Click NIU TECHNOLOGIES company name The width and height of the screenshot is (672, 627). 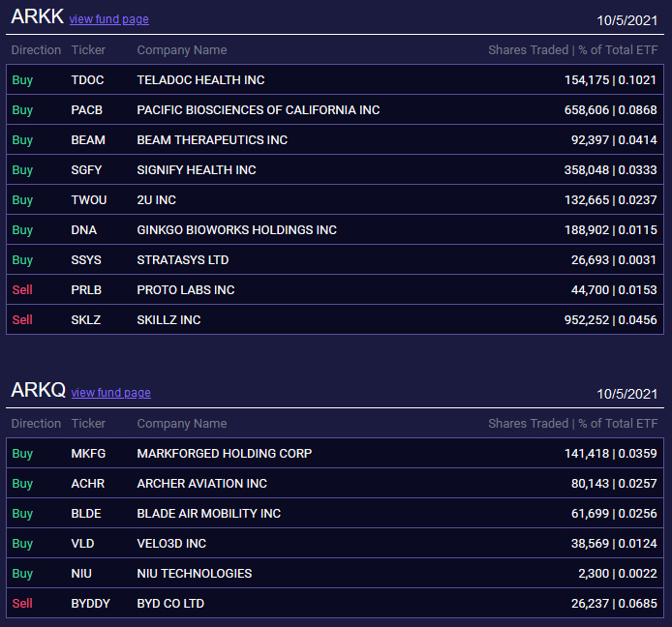[194, 574]
